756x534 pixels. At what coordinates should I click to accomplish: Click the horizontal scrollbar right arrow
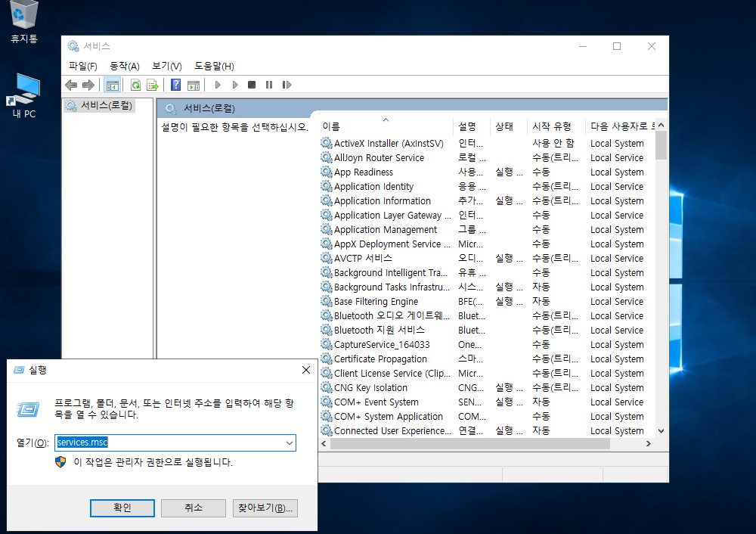(x=649, y=443)
